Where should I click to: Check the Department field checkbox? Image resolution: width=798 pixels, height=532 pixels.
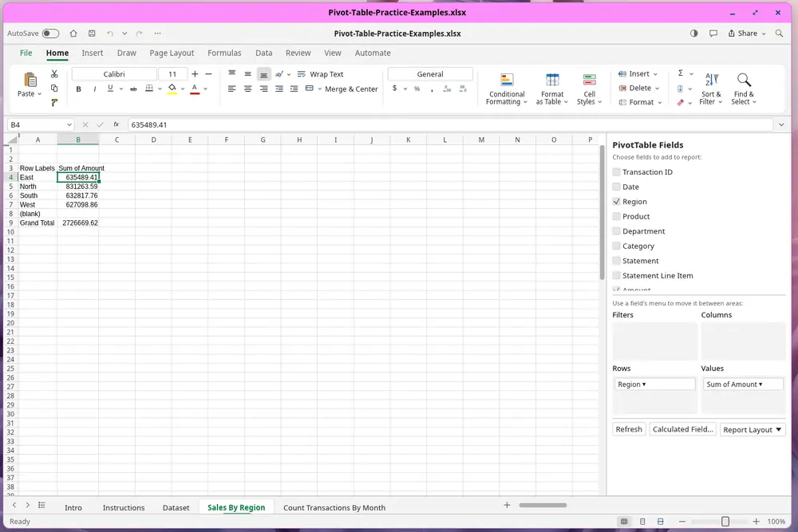click(x=616, y=231)
